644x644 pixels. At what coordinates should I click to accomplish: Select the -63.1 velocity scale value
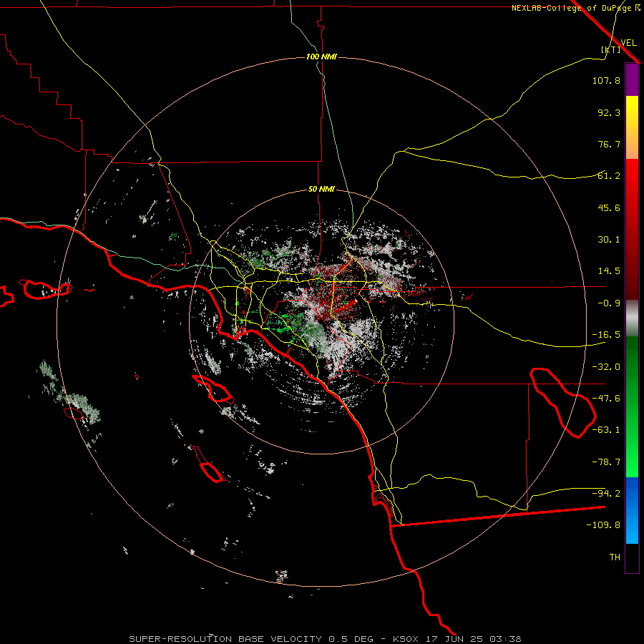click(x=606, y=430)
